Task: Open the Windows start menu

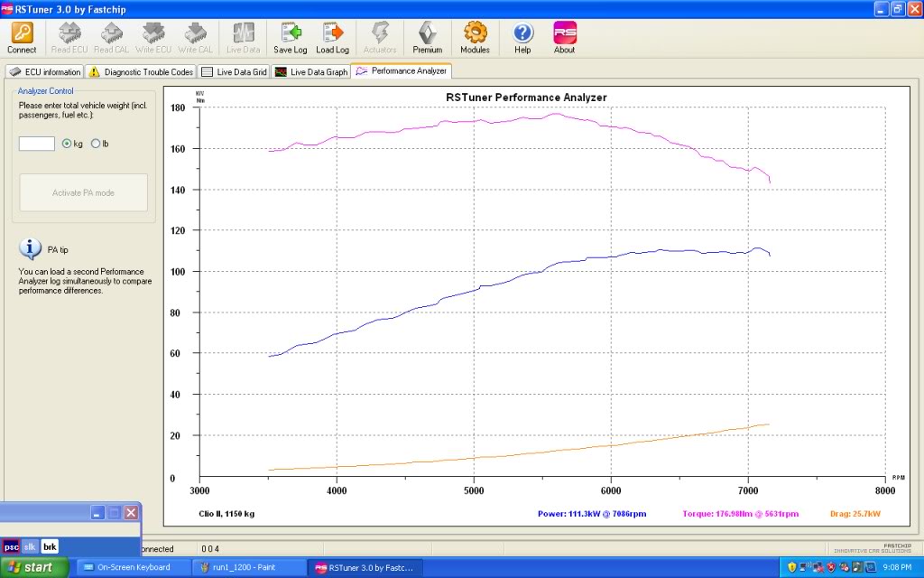Action: click(34, 567)
